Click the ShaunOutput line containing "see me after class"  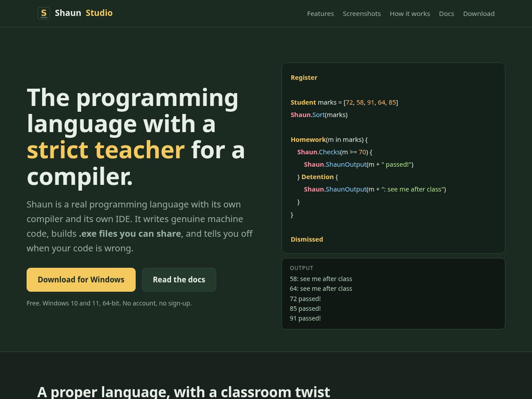(x=375, y=189)
